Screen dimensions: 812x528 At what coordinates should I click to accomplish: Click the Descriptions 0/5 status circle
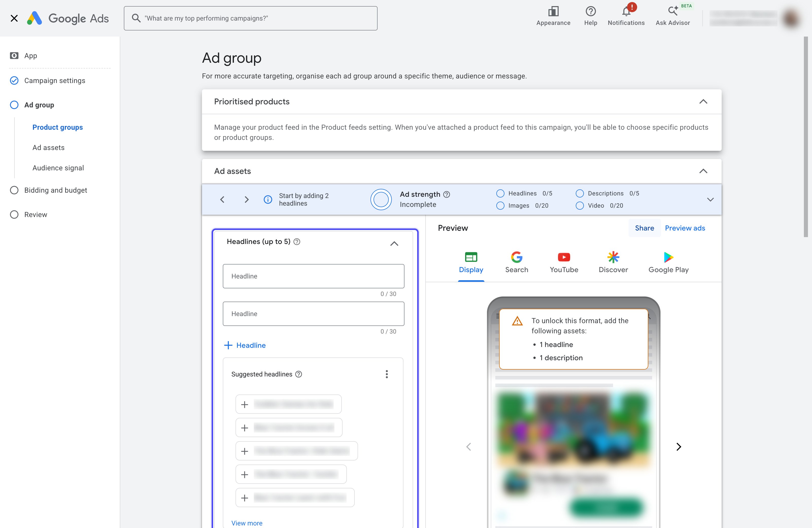click(580, 193)
